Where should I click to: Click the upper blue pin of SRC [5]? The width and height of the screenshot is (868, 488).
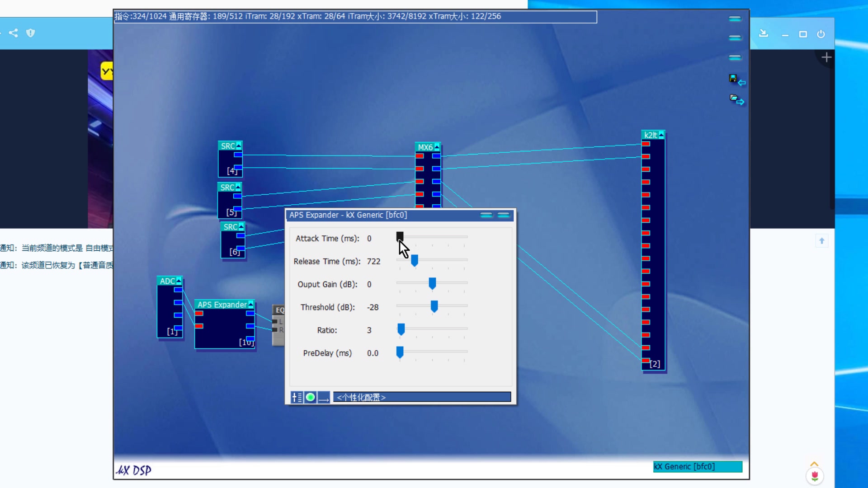pyautogui.click(x=237, y=196)
